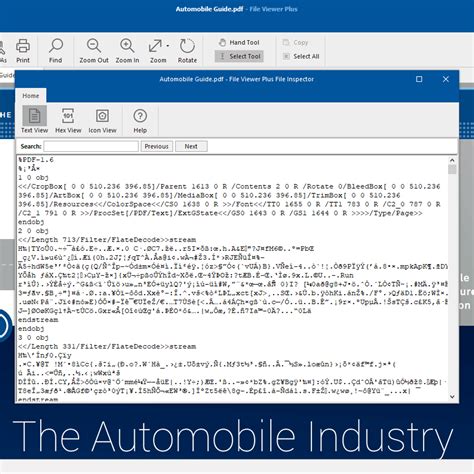The height and width of the screenshot is (474, 474).
Task: Click the scrollbar down arrow in text view
Action: tap(452, 396)
